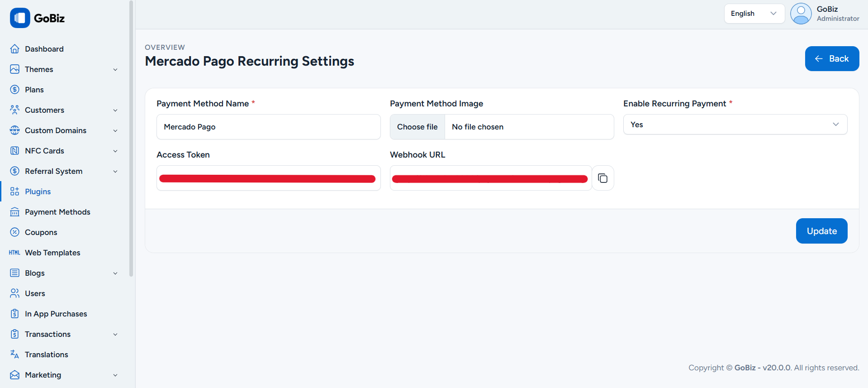The height and width of the screenshot is (388, 868).
Task: Click the Plans dollar icon
Action: tap(15, 90)
